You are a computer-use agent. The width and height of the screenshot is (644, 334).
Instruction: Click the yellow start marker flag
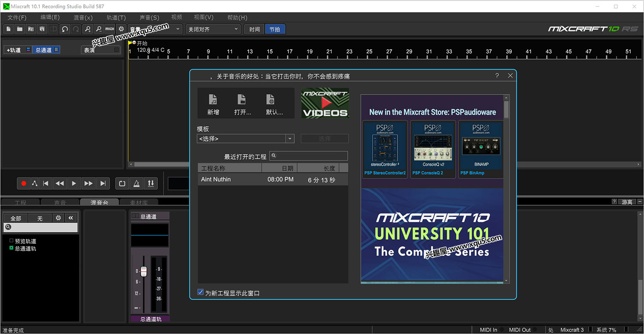131,43
